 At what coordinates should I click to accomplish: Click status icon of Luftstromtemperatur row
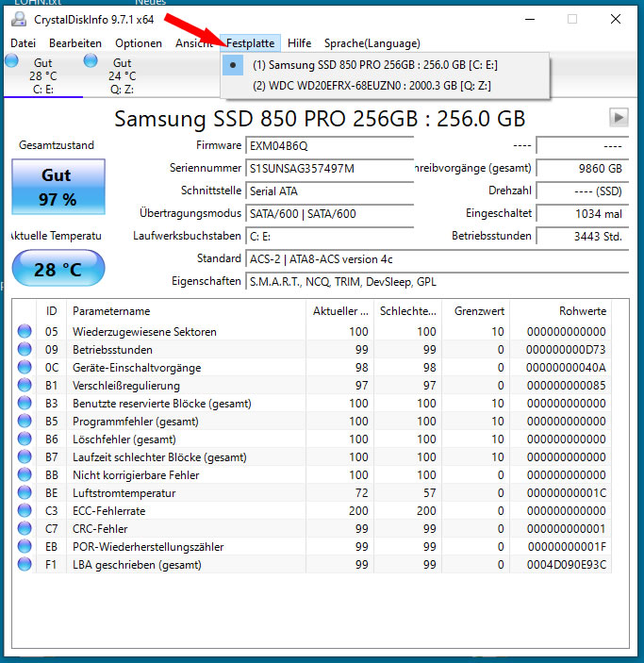coord(25,493)
